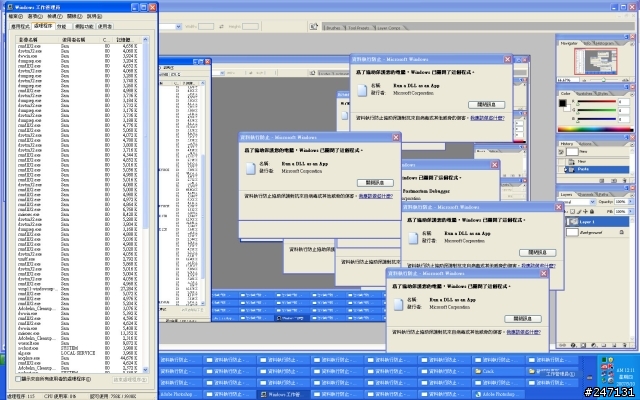Image resolution: width=640 pixels, height=400 pixels.
Task: Click the Task Manager title bar icon
Action: click(x=10, y=7)
